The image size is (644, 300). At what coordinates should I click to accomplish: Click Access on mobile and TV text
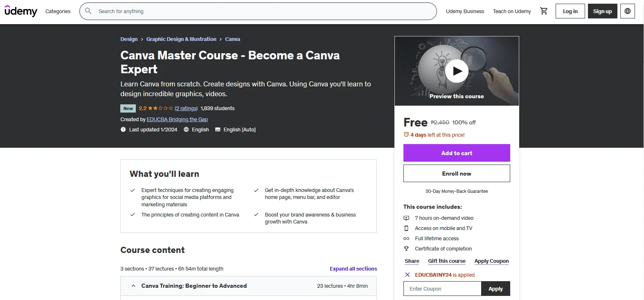[444, 228]
